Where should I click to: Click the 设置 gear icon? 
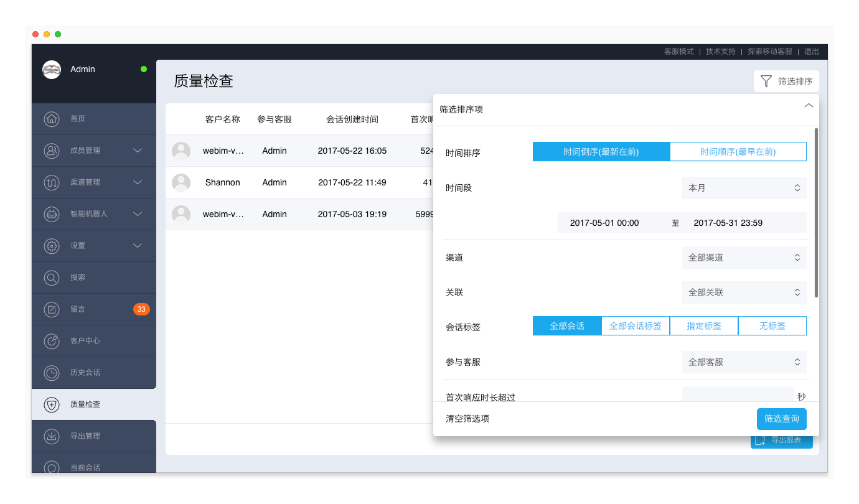point(52,246)
